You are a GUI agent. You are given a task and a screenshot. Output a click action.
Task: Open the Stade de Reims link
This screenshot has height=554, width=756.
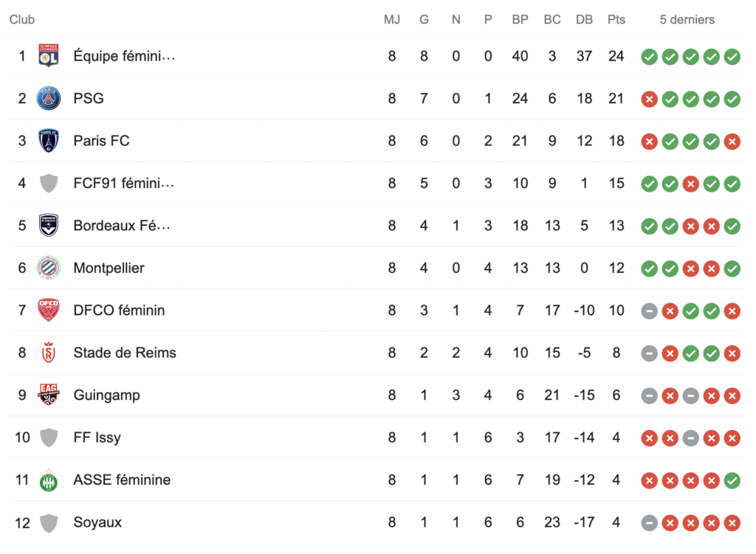125,353
